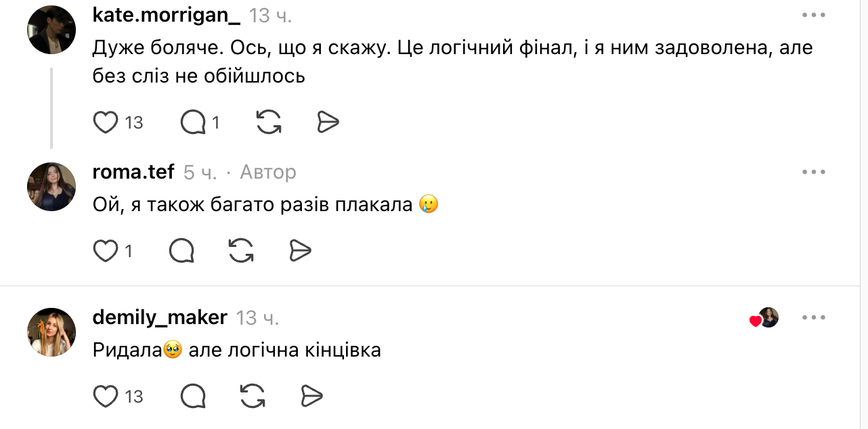Repost roma.tef's reply
Viewport: 868px width, 429px height.
point(241,251)
